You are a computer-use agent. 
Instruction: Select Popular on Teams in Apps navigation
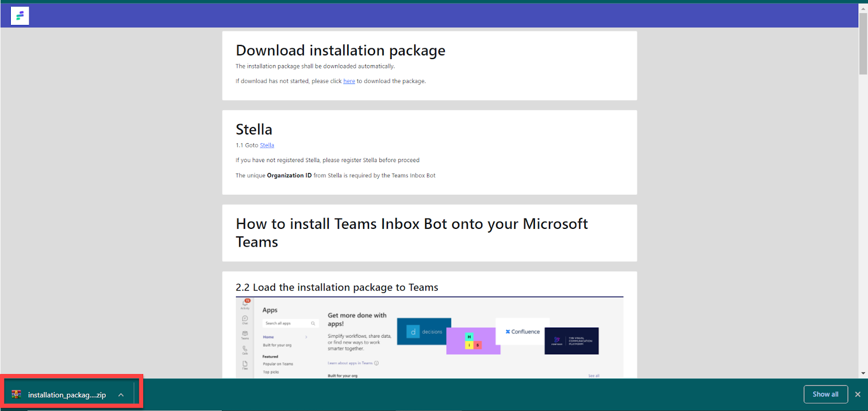point(278,364)
